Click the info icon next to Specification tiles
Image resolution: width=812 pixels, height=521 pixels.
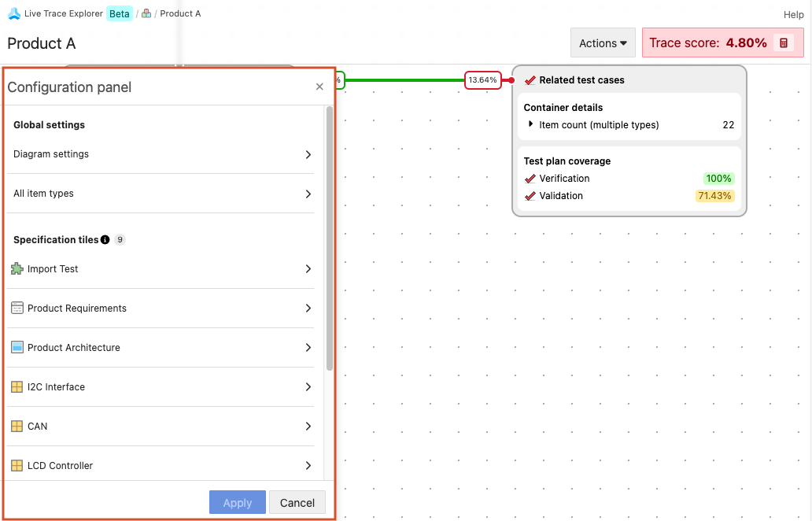105,240
